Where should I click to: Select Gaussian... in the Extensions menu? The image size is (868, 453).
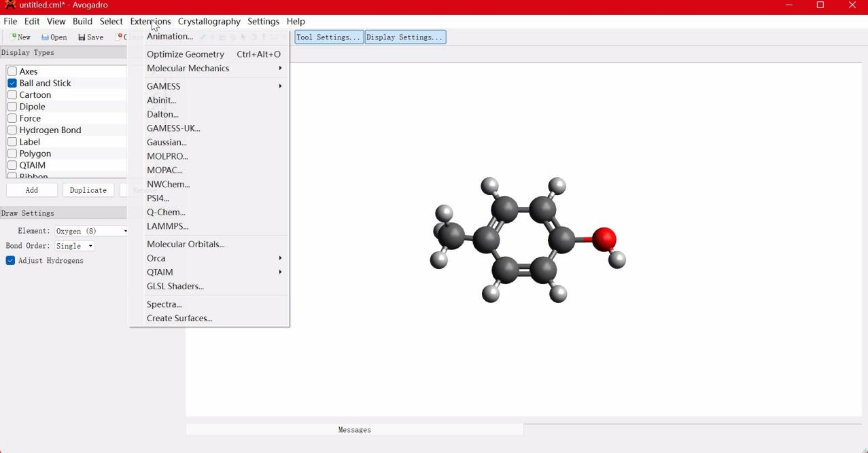tap(167, 142)
